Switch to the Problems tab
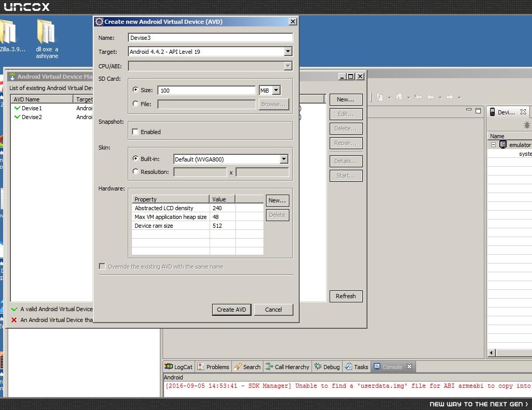The width and height of the screenshot is (532, 410). coord(213,367)
